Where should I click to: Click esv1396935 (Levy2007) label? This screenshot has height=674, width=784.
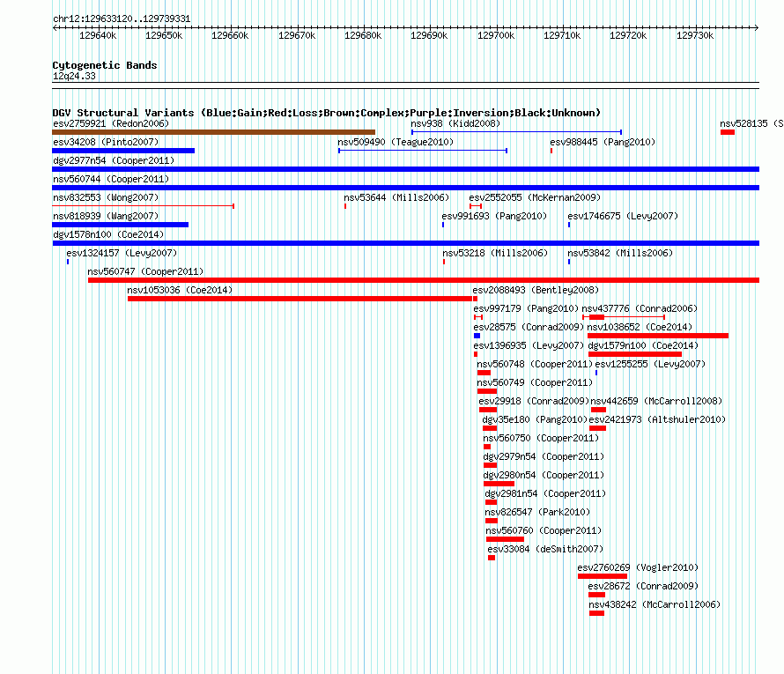pos(529,345)
